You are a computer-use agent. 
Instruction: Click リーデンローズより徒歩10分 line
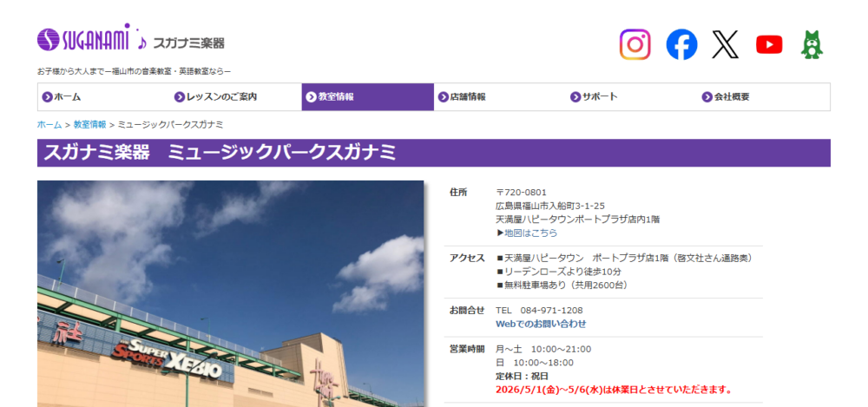point(559,272)
